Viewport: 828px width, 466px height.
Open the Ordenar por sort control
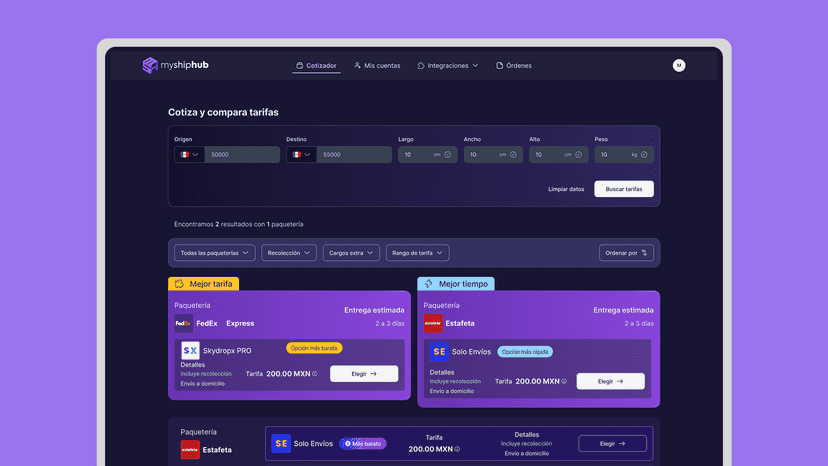[x=626, y=253]
